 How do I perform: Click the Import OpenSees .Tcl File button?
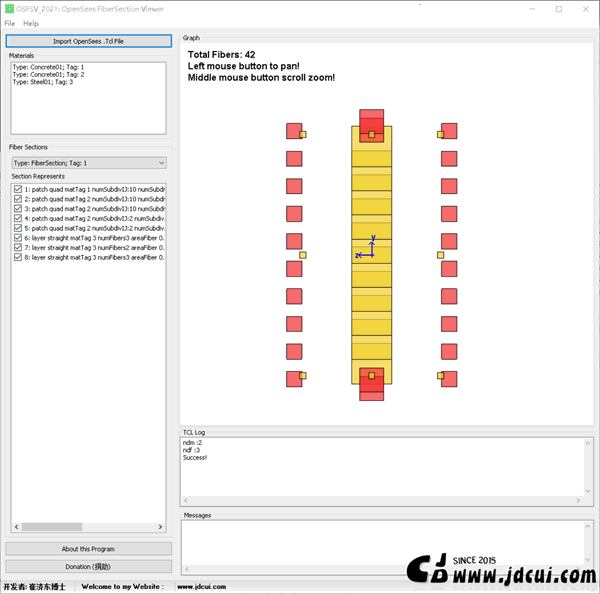click(88, 41)
